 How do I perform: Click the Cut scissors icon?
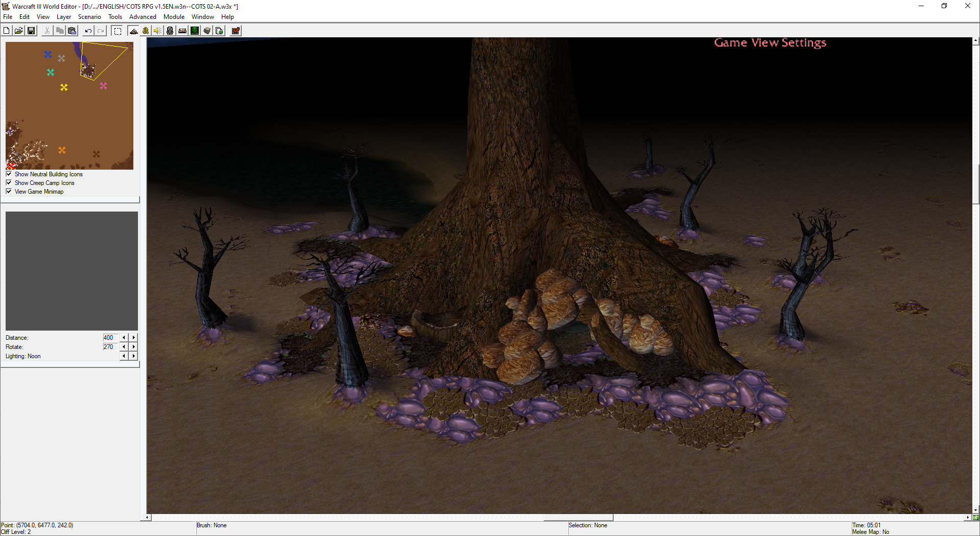click(47, 31)
